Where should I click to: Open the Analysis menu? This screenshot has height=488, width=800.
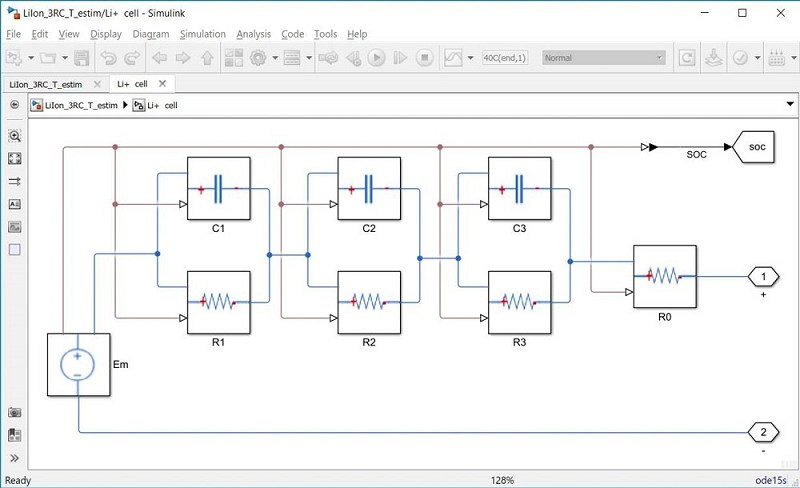253,34
